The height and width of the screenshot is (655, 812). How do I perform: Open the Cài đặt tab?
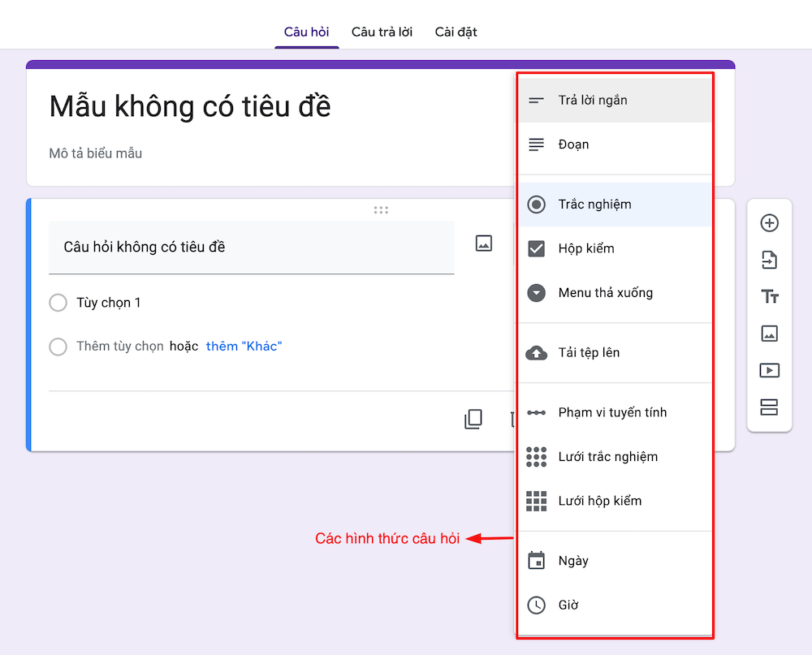pyautogui.click(x=456, y=32)
